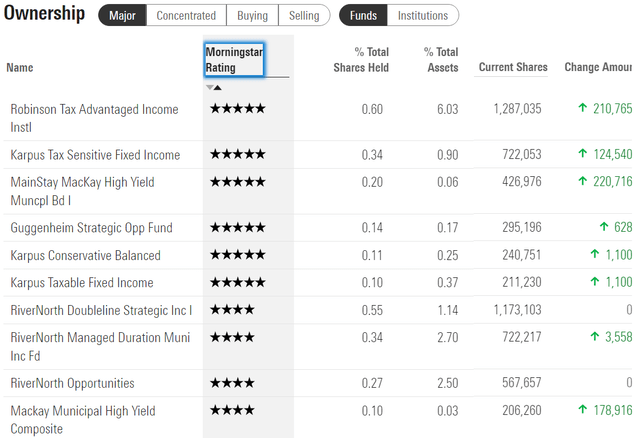Viewport: 640px width, 438px height.
Task: Open MainStay MacKay High Yield Muncpl Bd I
Action: (82, 191)
